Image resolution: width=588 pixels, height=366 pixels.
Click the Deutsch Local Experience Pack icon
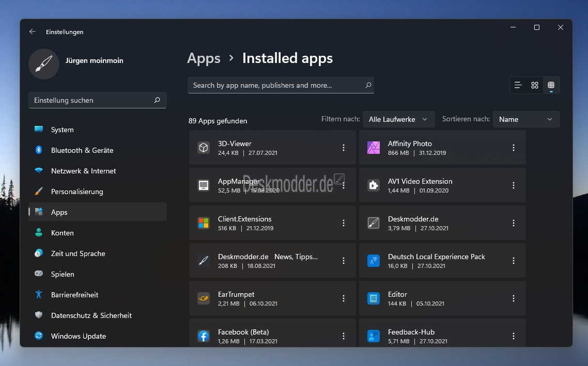(x=374, y=261)
